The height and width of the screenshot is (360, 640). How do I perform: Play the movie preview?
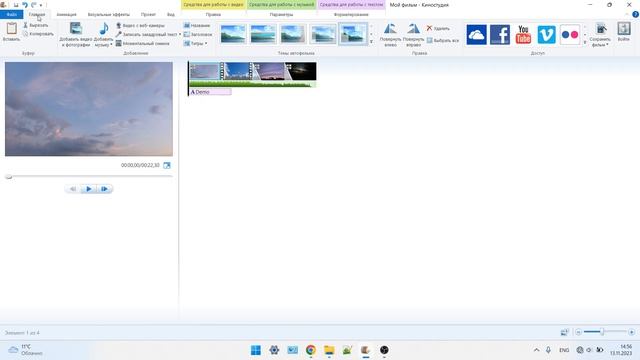pos(89,189)
